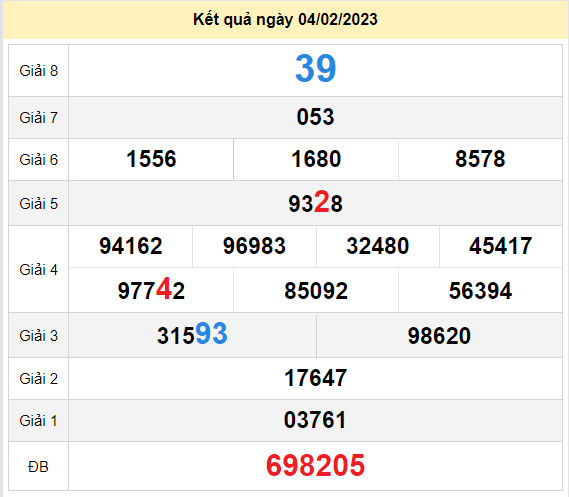
Task: Click the Giải 5 number 9328
Action: point(315,202)
